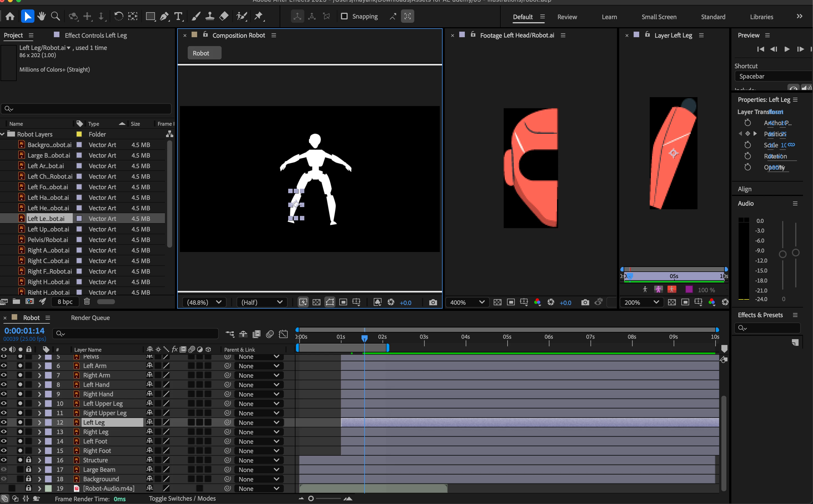Select the Puppet Pin tool
The image size is (813, 504).
[259, 16]
